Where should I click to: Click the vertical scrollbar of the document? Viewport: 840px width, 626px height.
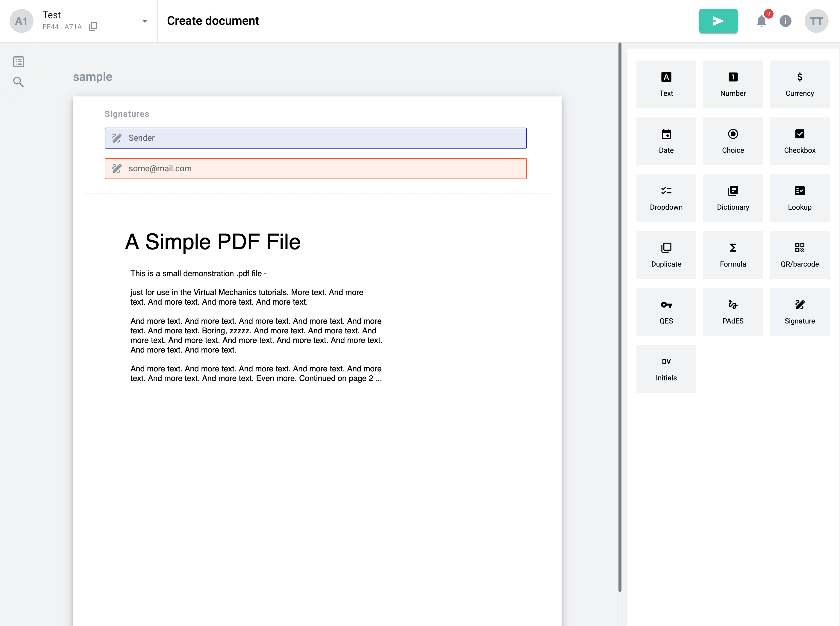coord(620,317)
